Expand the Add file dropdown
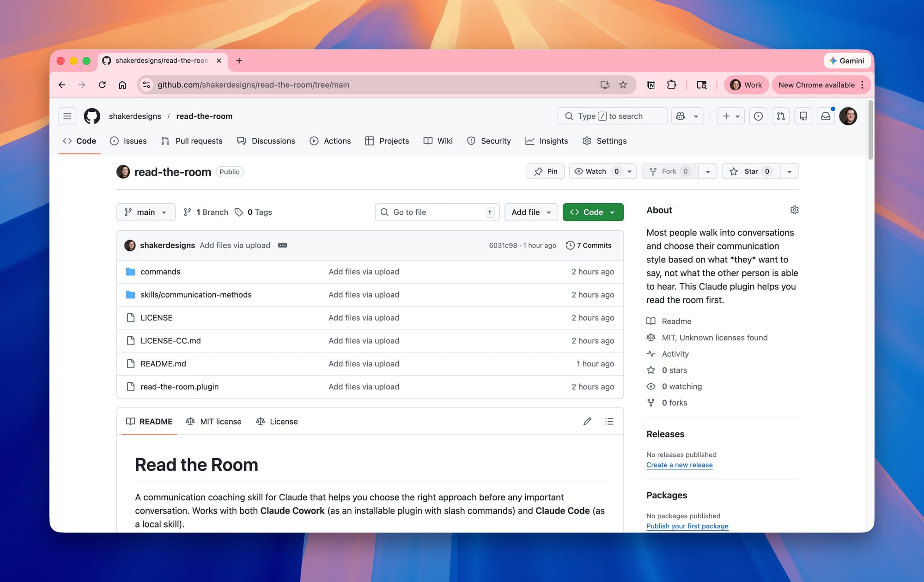This screenshot has height=582, width=924. point(531,212)
